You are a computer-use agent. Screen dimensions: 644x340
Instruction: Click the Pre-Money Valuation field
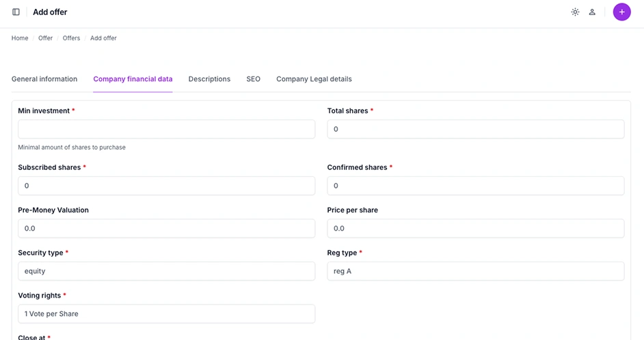pyautogui.click(x=166, y=229)
